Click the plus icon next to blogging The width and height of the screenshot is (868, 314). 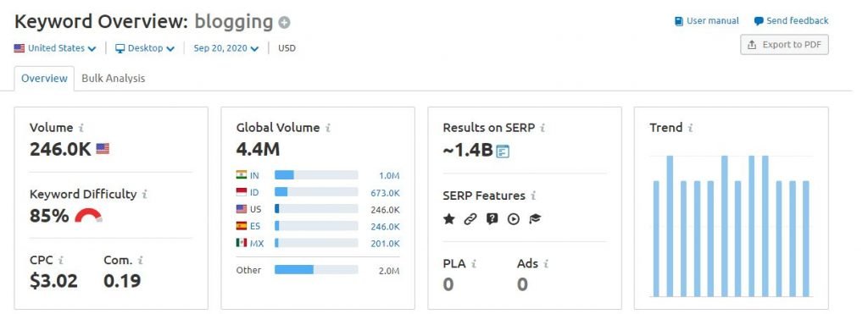285,23
